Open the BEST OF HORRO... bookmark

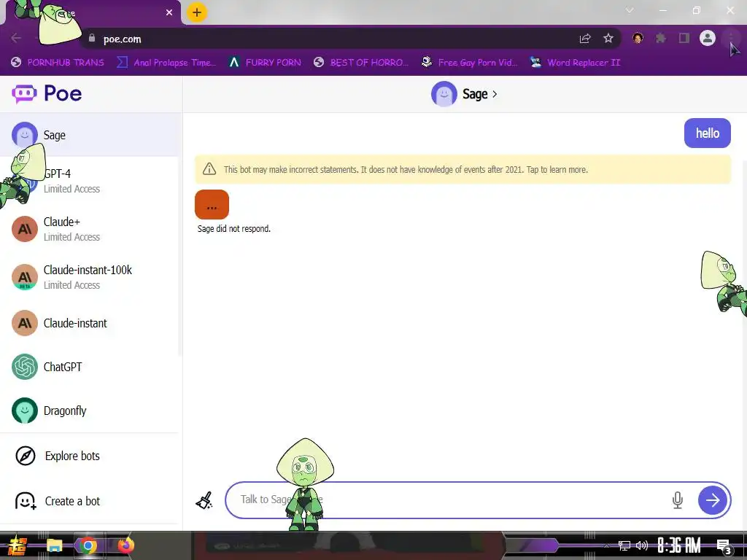coord(361,63)
